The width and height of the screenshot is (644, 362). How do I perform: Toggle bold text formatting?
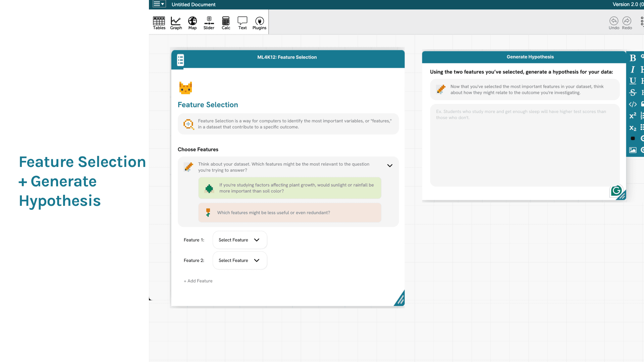coord(633,58)
